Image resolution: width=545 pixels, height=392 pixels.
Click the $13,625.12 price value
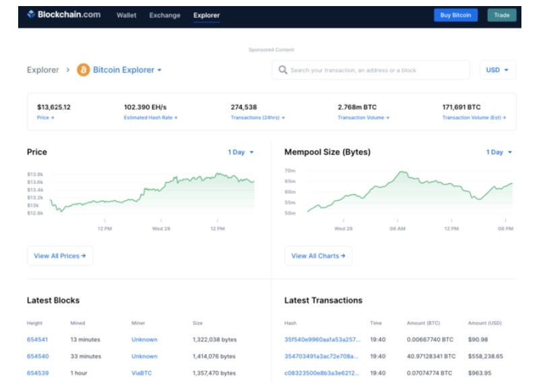click(x=54, y=107)
